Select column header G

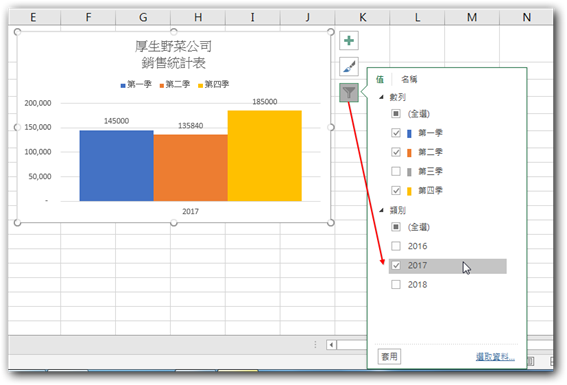coord(143,17)
